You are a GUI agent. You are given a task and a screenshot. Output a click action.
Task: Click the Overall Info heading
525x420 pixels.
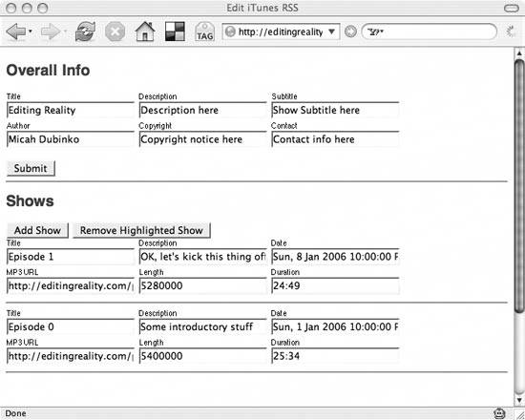coord(48,71)
